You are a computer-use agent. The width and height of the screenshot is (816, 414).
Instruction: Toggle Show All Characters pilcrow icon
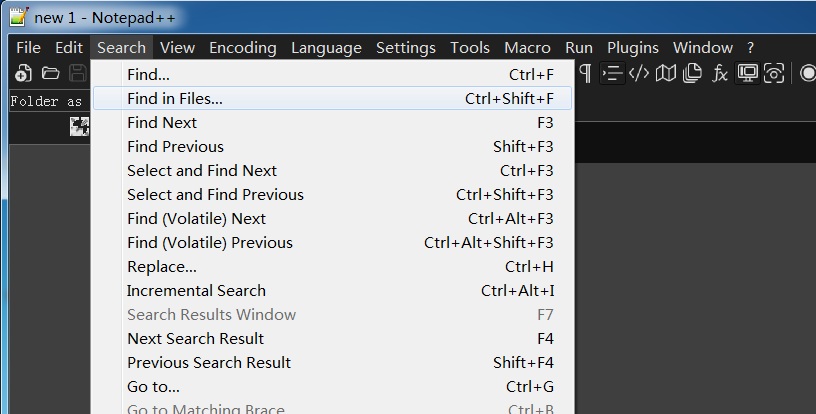pyautogui.click(x=585, y=73)
